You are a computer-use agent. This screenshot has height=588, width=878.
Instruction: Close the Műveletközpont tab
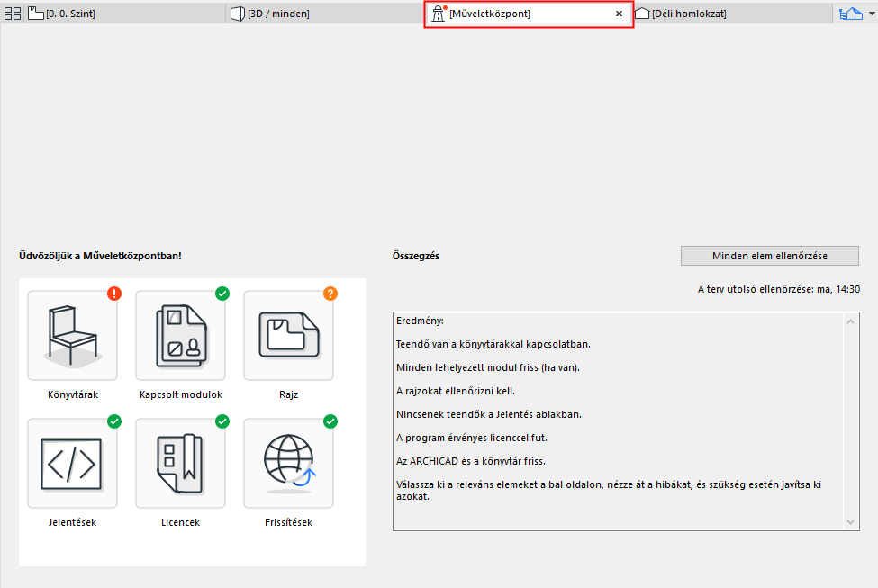pyautogui.click(x=619, y=14)
